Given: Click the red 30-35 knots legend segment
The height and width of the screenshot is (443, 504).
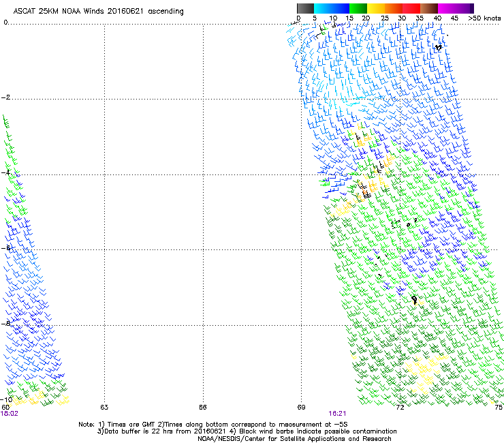Looking at the screenshot, I should click(411, 8).
